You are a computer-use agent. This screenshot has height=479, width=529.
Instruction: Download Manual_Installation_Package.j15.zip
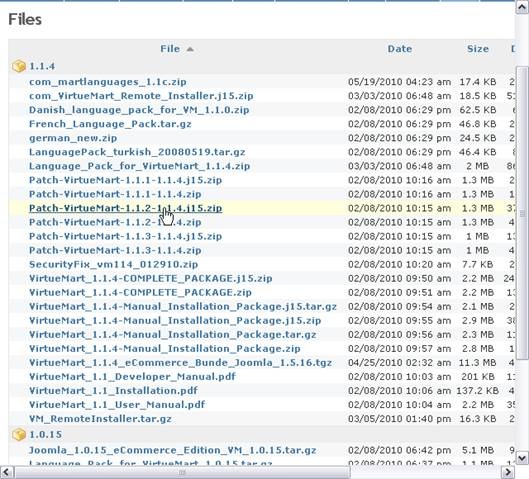[x=175, y=321]
